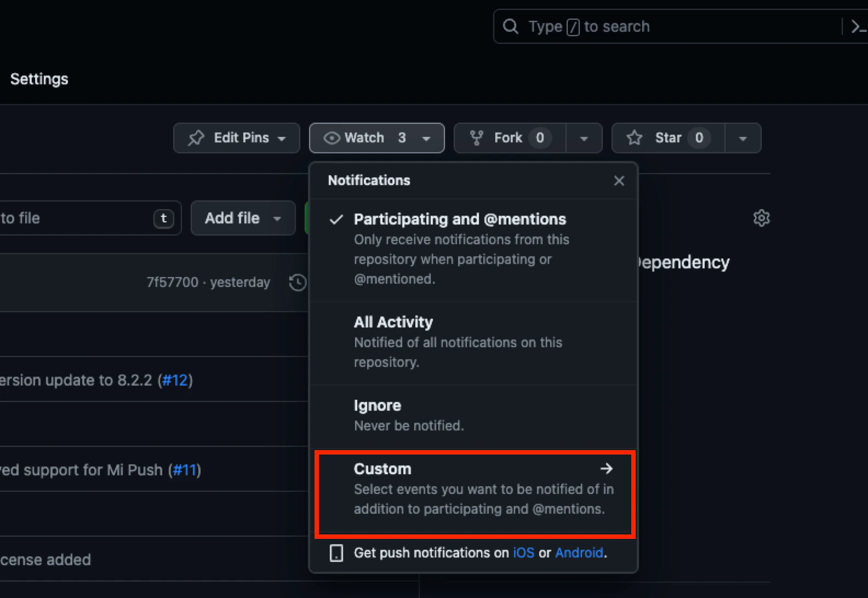Open commit history clock icon

tap(298, 283)
